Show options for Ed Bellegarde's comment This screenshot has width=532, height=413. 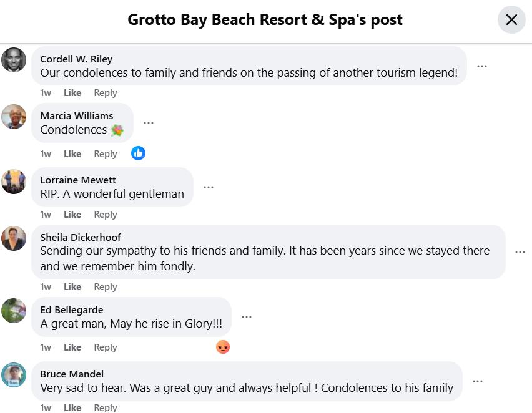247,317
